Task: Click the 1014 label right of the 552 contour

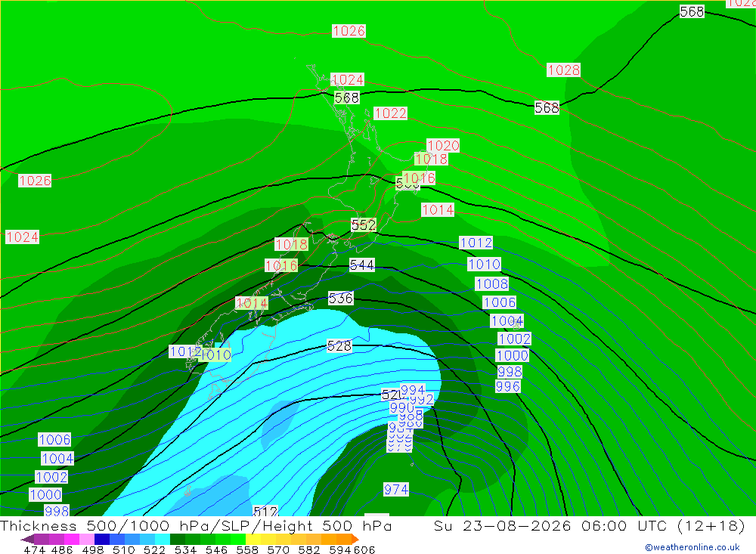Action: [438, 210]
